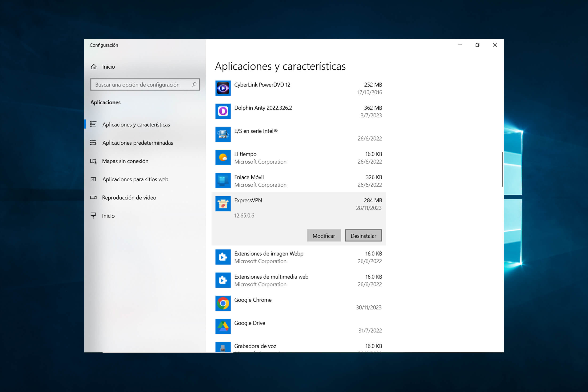The width and height of the screenshot is (588, 392).
Task: Click the Aplicaciones para sitios web icon
Action: tap(93, 179)
